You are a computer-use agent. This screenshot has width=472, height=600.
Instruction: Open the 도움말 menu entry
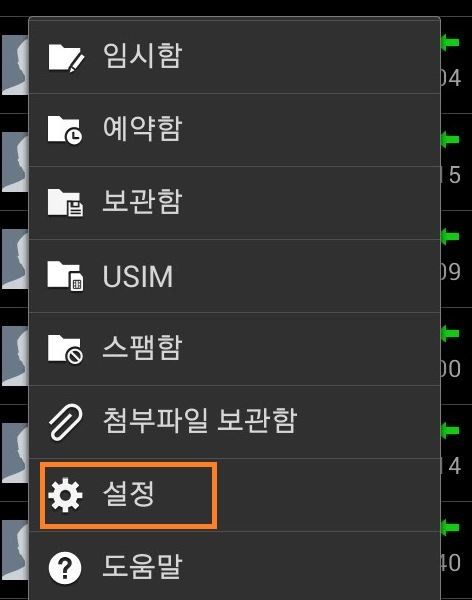click(234, 567)
